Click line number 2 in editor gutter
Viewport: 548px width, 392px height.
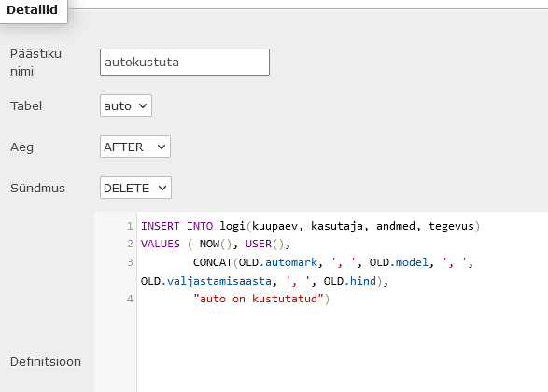pos(130,244)
